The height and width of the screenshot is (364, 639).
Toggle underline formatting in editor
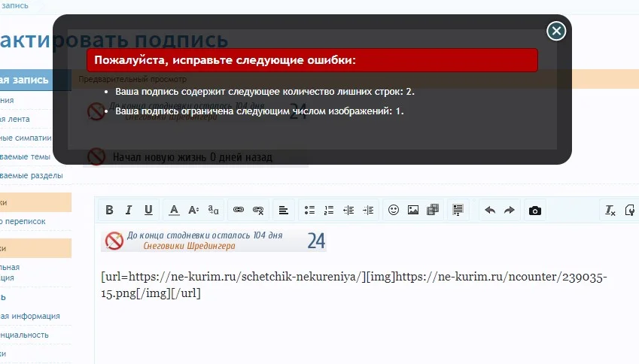point(148,210)
